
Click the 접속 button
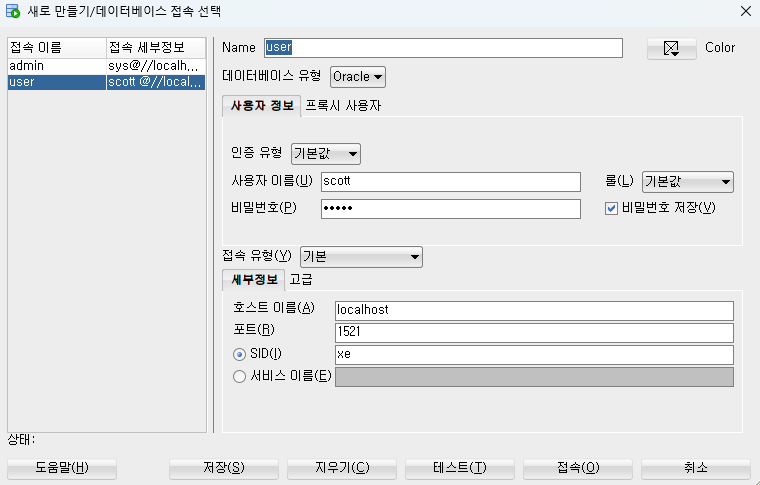coord(578,468)
